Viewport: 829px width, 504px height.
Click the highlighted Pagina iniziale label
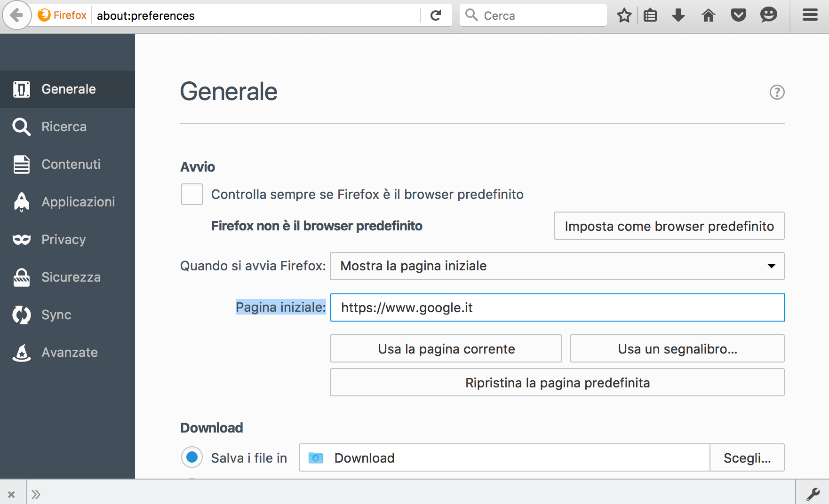coord(280,307)
